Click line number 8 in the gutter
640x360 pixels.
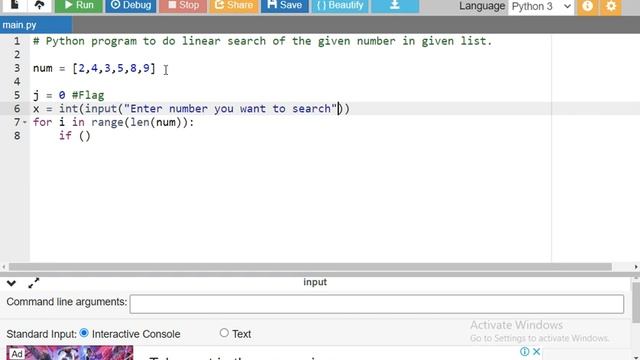tap(17, 136)
